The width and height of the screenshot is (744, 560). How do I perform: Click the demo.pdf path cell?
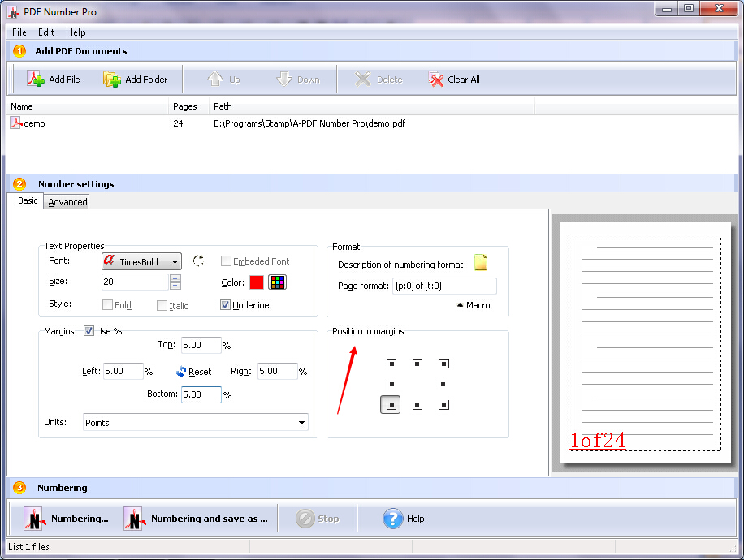tap(309, 123)
